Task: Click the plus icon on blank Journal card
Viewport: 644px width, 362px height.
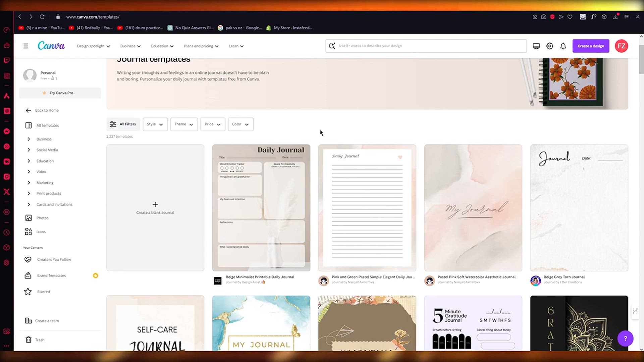Action: click(155, 204)
